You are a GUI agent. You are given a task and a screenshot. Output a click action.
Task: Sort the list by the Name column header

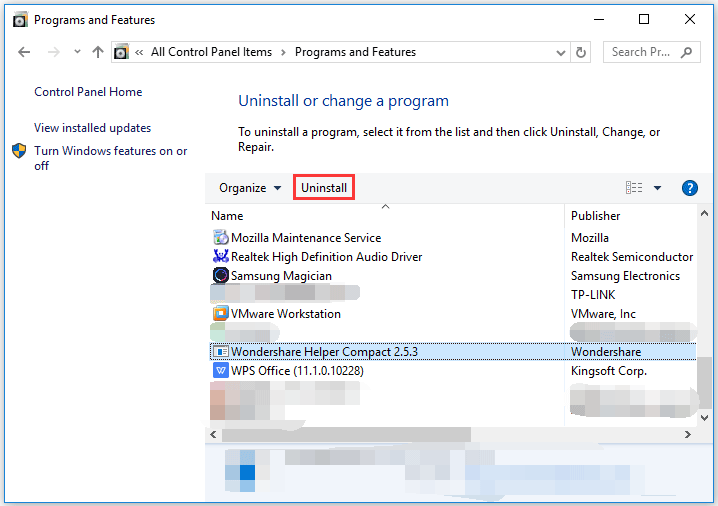(x=227, y=216)
